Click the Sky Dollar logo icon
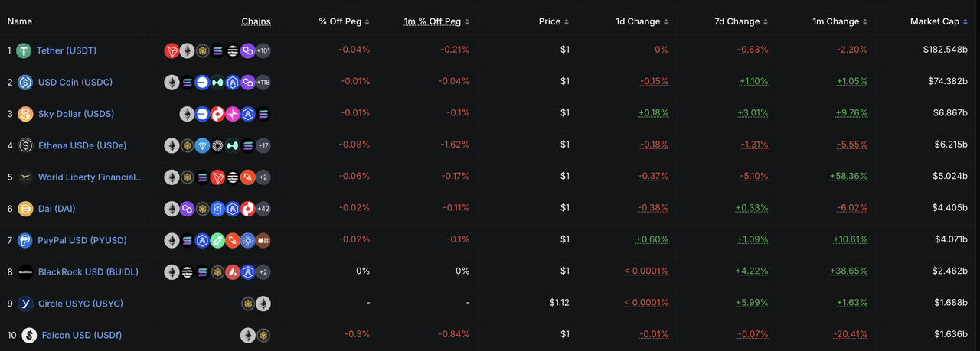The image size is (980, 351). click(25, 114)
